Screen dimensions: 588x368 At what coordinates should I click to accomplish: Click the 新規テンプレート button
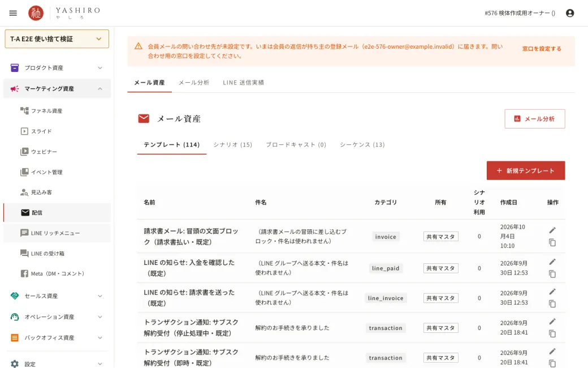526,170
